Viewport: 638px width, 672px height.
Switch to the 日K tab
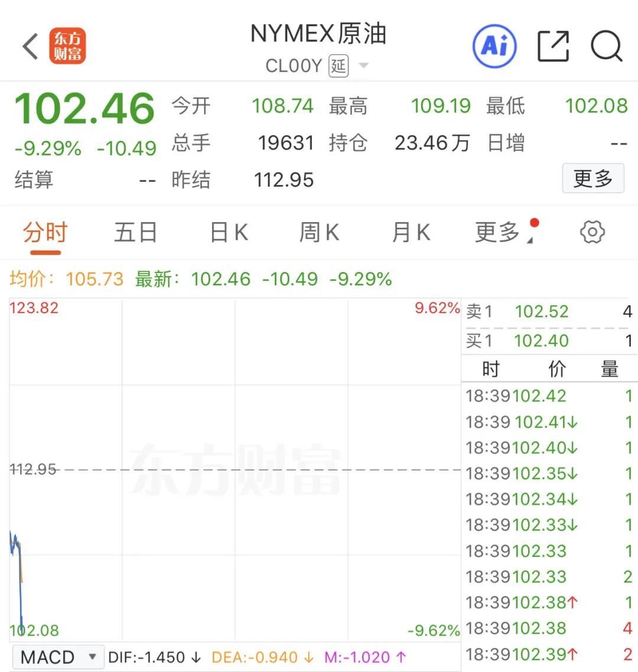(229, 232)
